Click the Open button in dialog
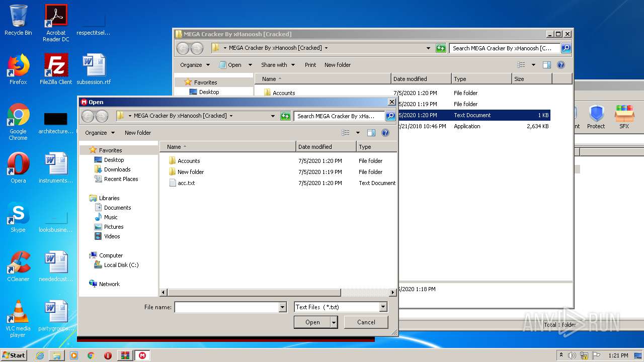Screen dimensions: 644x362 [312, 322]
